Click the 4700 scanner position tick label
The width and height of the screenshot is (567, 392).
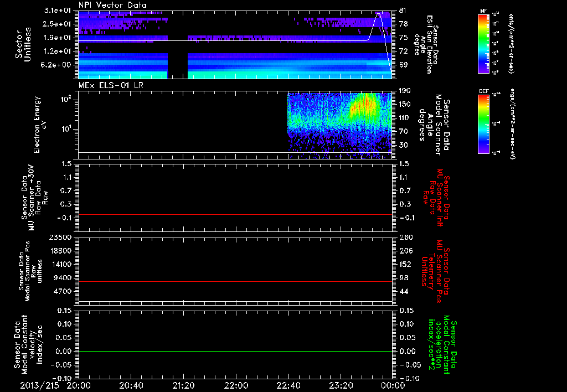point(62,291)
